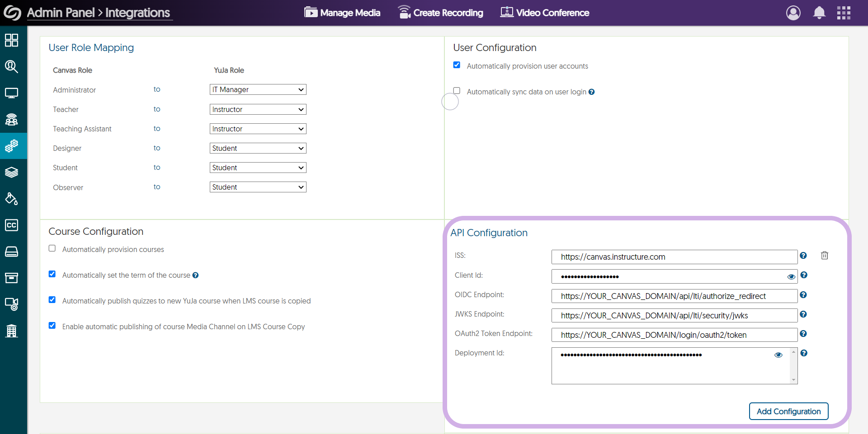The image size is (868, 434).
Task: Show help for Client Id field
Action: click(804, 275)
